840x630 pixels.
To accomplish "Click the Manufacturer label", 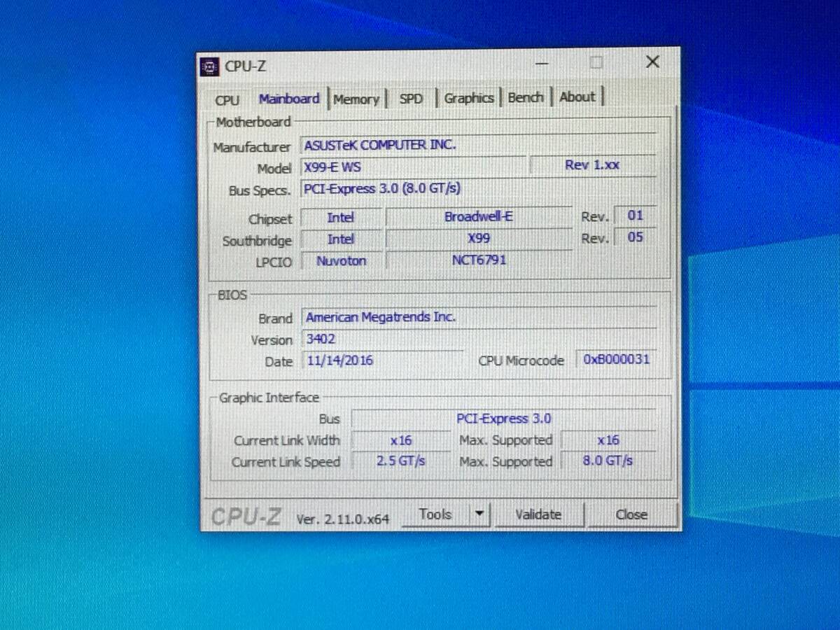I will point(251,148).
